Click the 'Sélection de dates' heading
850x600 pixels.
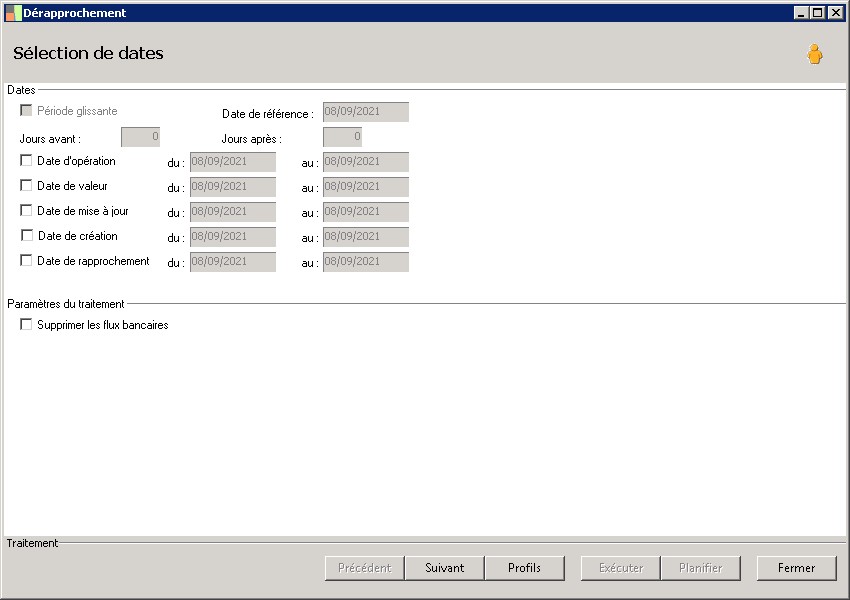coord(88,53)
